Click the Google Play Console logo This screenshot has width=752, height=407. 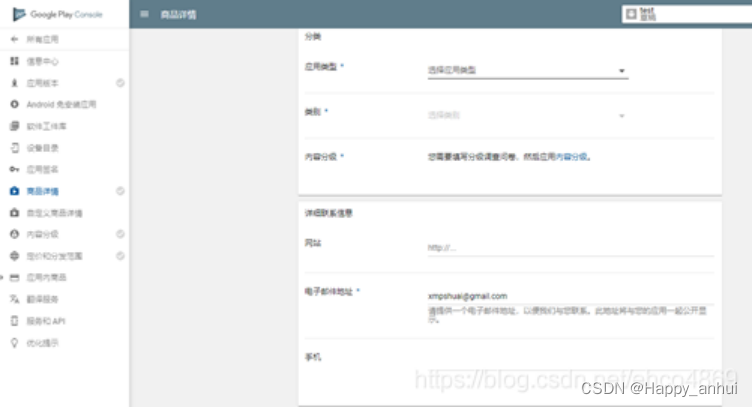coord(58,14)
